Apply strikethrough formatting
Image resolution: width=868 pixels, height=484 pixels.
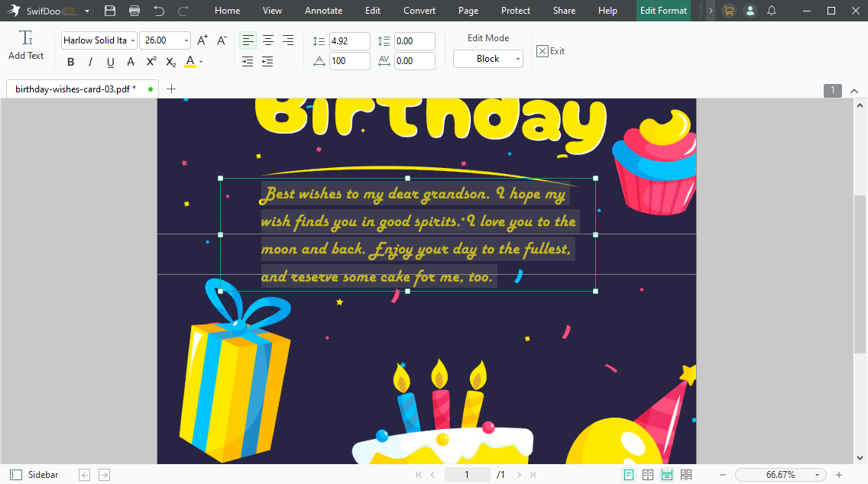[x=131, y=62]
